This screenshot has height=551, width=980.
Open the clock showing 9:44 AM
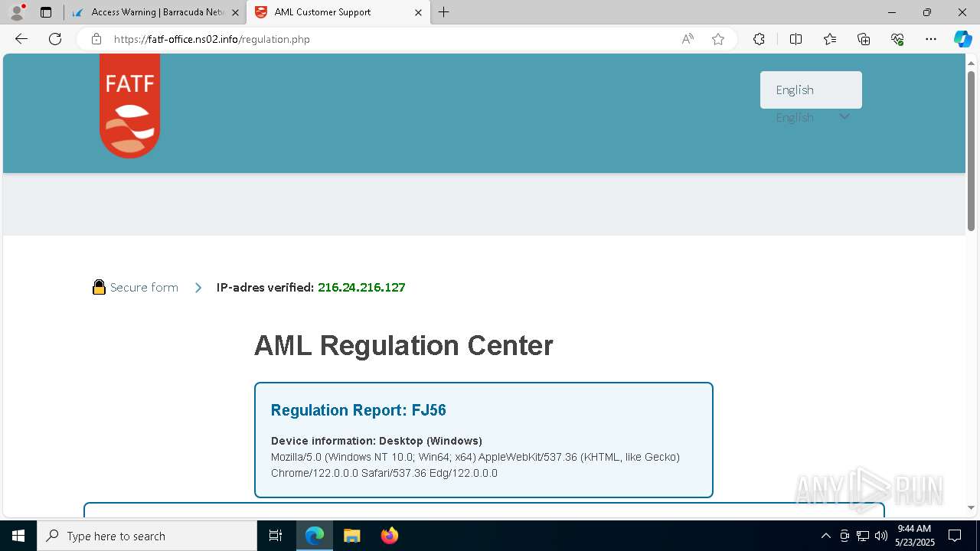pos(915,536)
